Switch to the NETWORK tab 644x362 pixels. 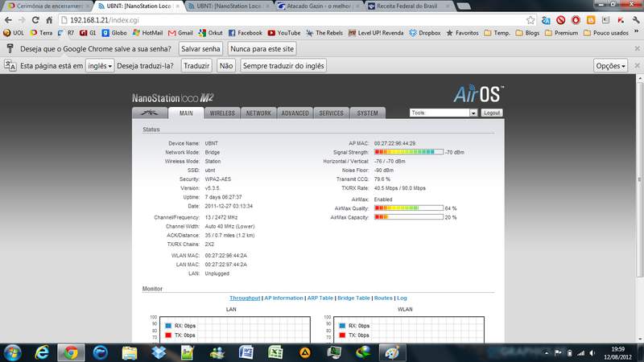(258, 113)
